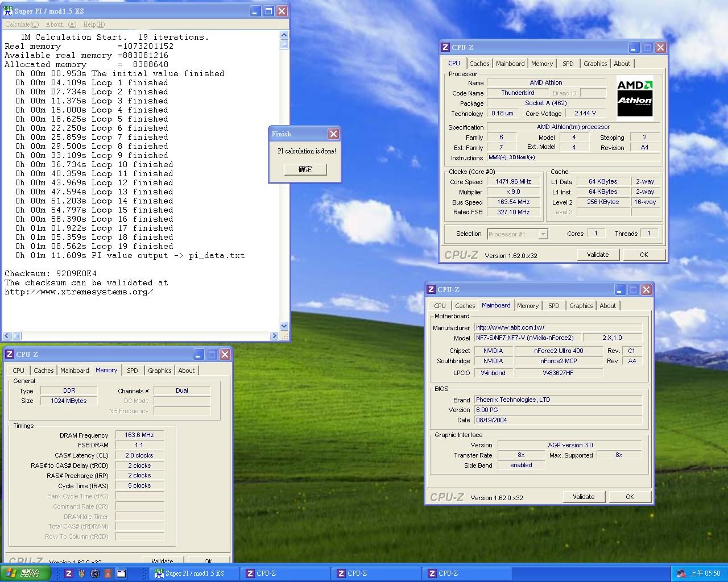The height and width of the screenshot is (582, 728).
Task: Select About tab in DDR Memory window
Action: coord(186,371)
